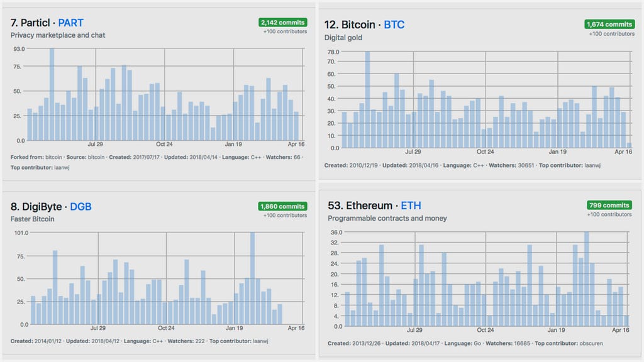Click the 'Jan 19' label on Bitcoin chart
This screenshot has width=644, height=362.
click(557, 152)
